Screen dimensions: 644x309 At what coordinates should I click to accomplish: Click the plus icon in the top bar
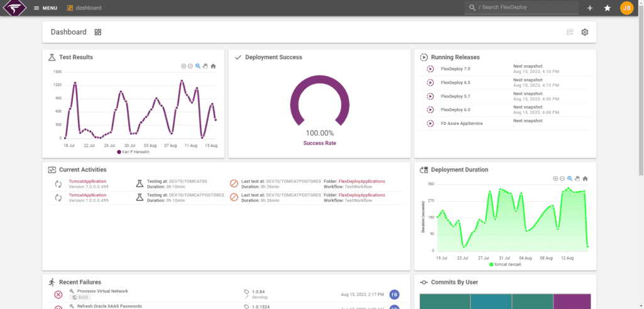click(590, 8)
